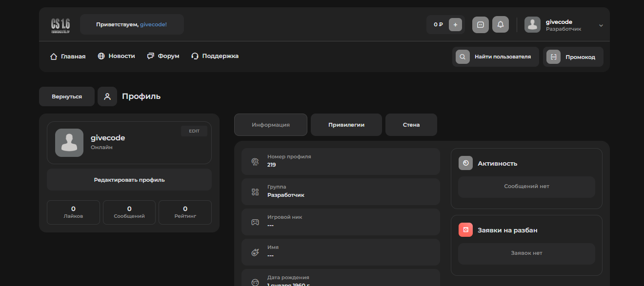Open the Главная menu item
This screenshot has width=644, height=286.
(x=68, y=57)
